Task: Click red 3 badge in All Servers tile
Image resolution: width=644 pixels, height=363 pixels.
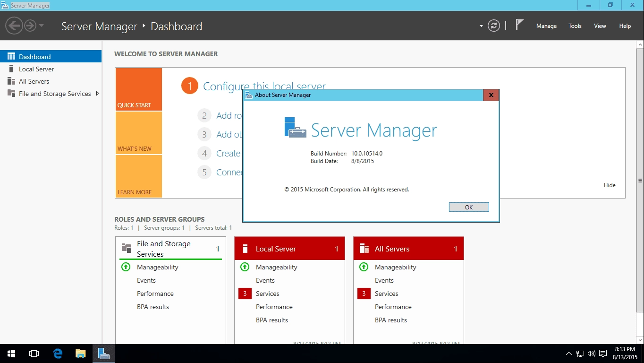Action: pos(364,294)
